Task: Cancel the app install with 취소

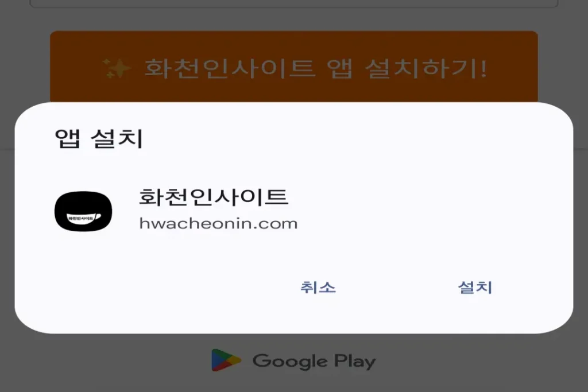Action: 318,288
